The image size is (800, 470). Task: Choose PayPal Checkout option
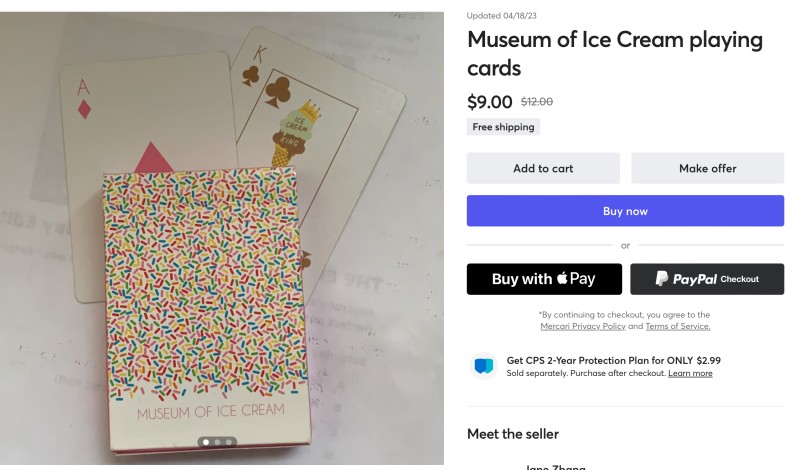click(706, 279)
